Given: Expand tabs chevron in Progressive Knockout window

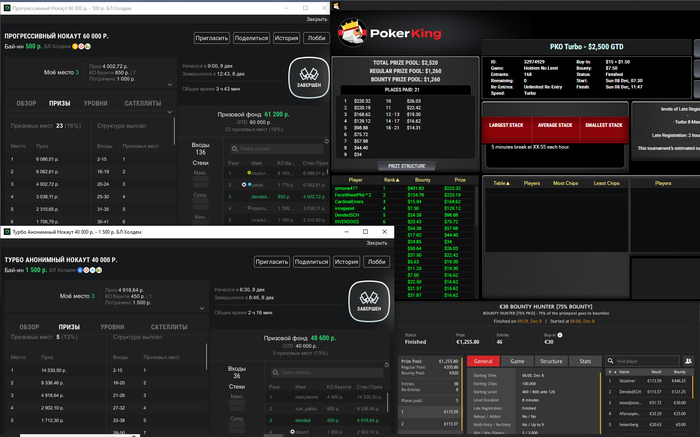Looking at the screenshot, I should 170,112.
